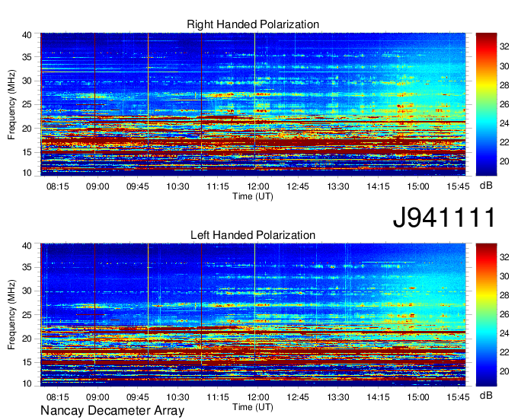Viewport: 518px width, 420px height.
Task: Click the 09:45 time tick of the Left Handed plot
Action: [138, 397]
